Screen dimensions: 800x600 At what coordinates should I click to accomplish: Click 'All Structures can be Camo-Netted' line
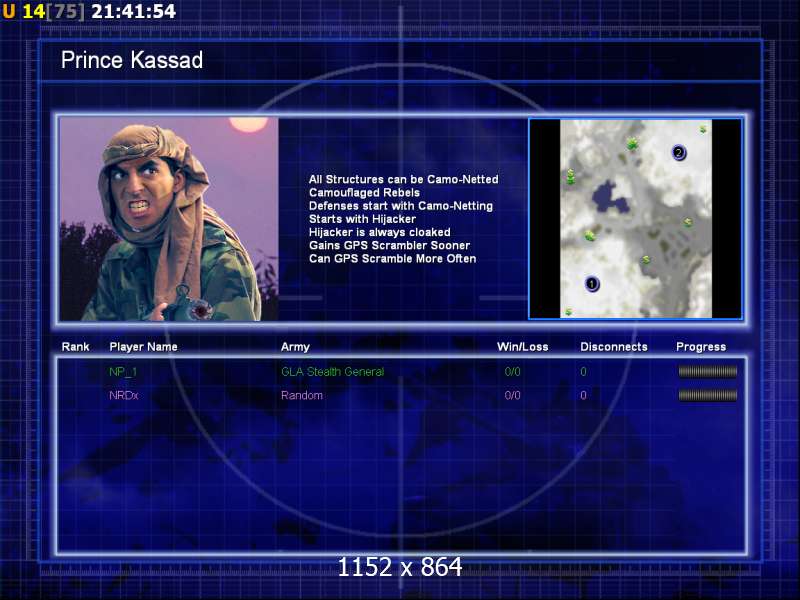click(404, 179)
